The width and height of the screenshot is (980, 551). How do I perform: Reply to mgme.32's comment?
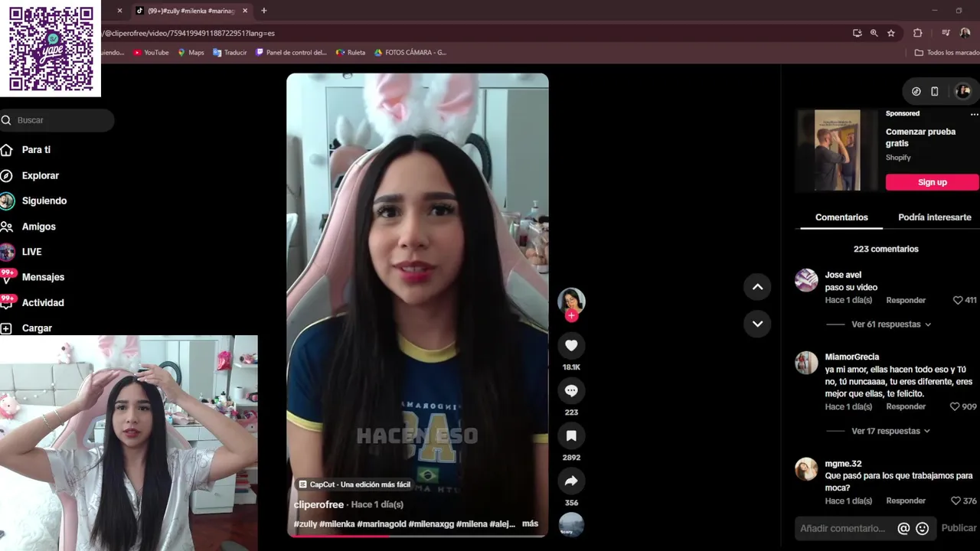pos(906,500)
